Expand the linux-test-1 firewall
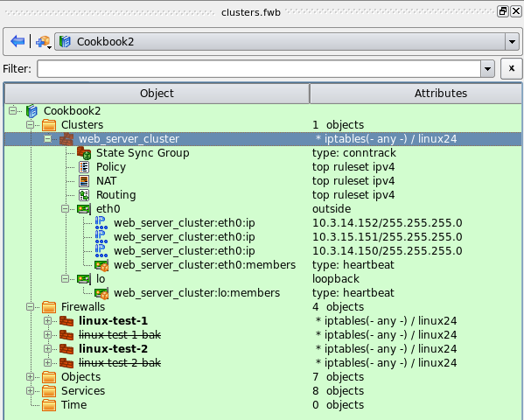The image size is (524, 420). click(48, 320)
